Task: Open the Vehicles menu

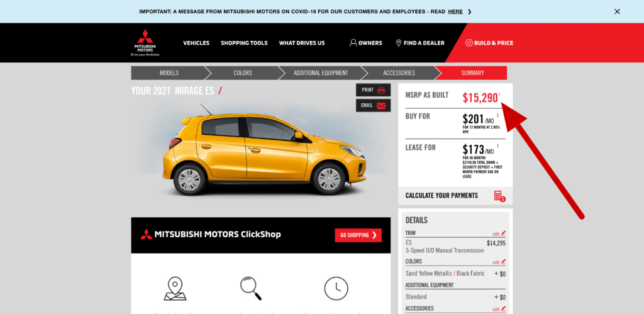Action: pyautogui.click(x=196, y=43)
